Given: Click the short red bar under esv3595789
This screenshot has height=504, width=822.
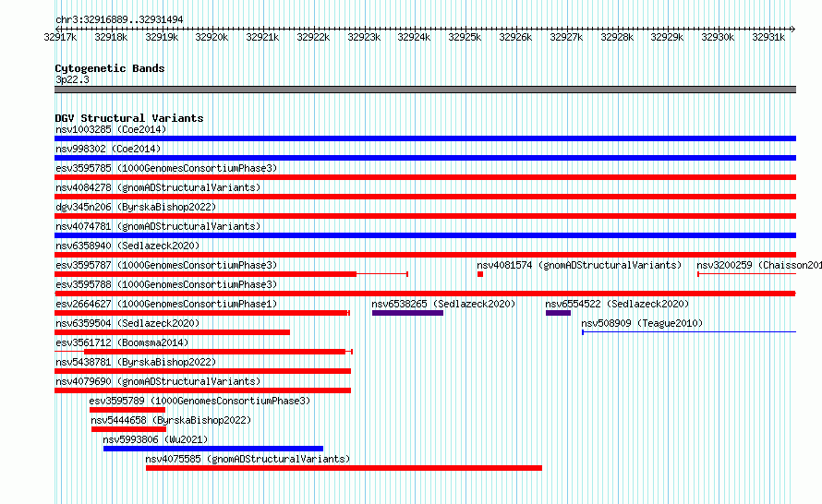Looking at the screenshot, I should 127,410.
